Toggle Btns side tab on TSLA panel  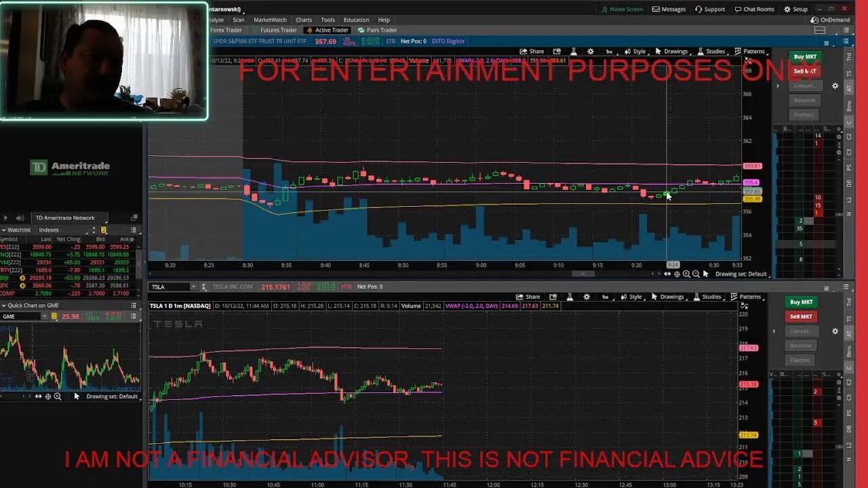[848, 351]
